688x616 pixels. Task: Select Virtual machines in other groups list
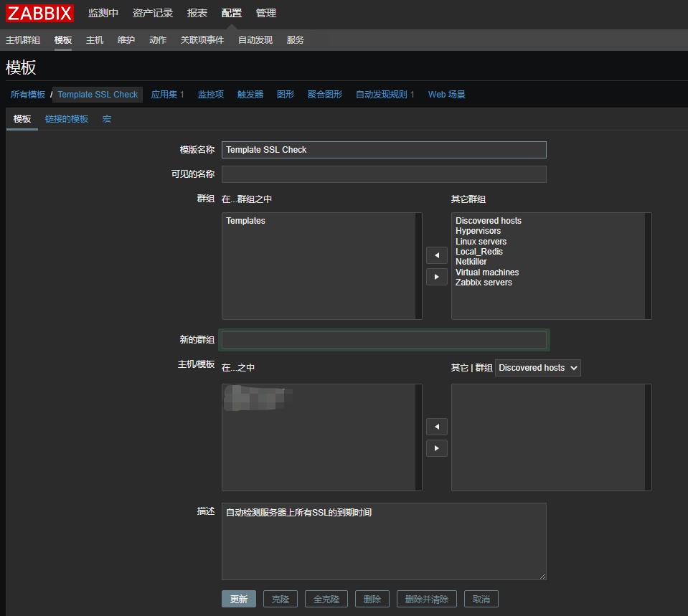pos(487,273)
